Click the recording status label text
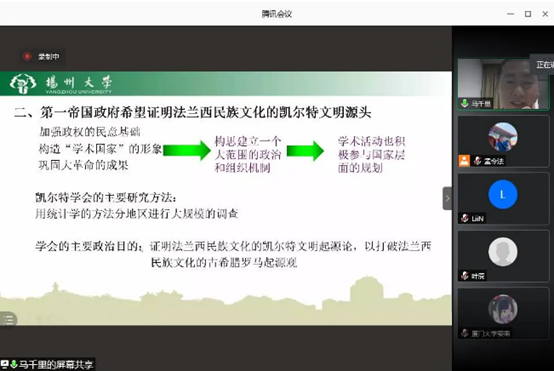Viewport: 554px width, 371px height. pyautogui.click(x=49, y=57)
